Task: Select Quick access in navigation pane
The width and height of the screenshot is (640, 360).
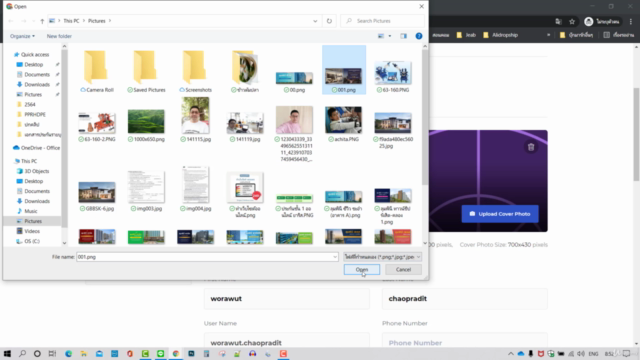Action: tap(35, 54)
